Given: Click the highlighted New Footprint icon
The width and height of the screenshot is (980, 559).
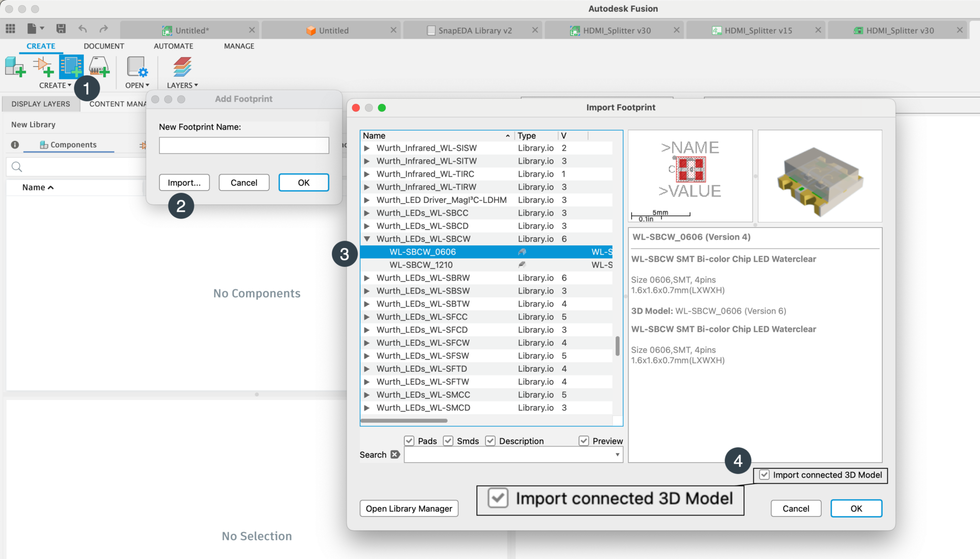Looking at the screenshot, I should pos(71,66).
